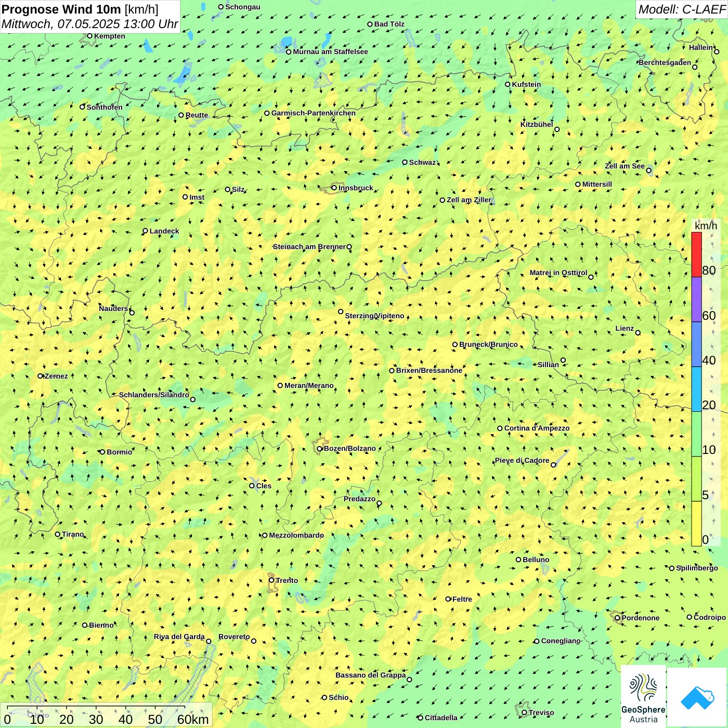728x728 pixels.
Task: Click the 'Conegliano' label
Action: click(x=561, y=641)
